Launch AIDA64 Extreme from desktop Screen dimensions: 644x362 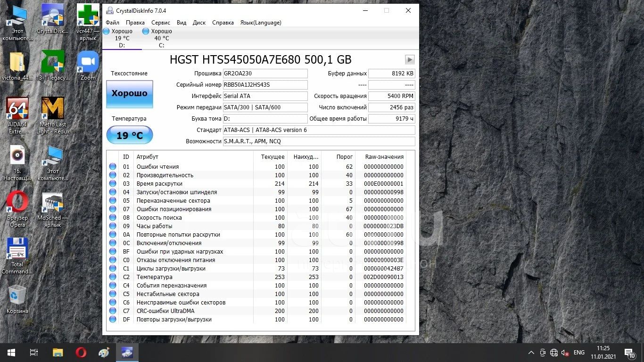tap(17, 115)
